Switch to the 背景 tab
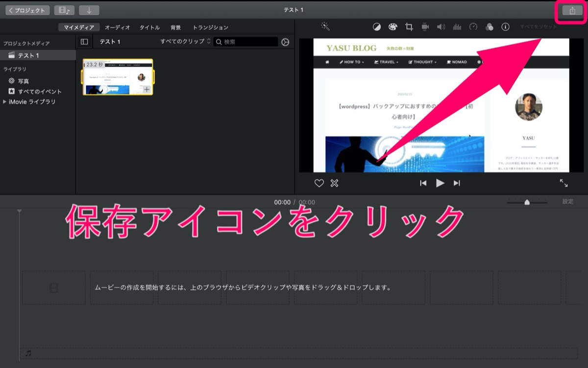 click(176, 27)
